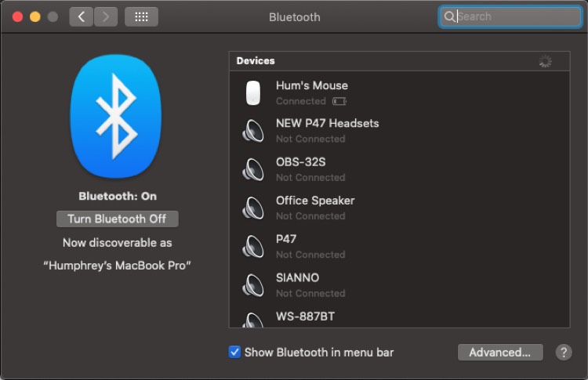Select NEW P47 Headsets in device list
The height and width of the screenshot is (380, 588).
399,131
